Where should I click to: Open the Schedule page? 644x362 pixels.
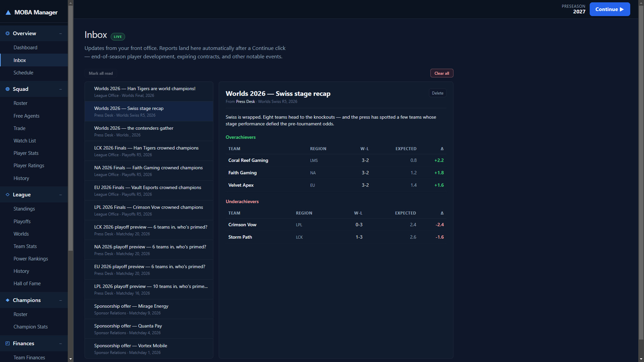point(34,73)
